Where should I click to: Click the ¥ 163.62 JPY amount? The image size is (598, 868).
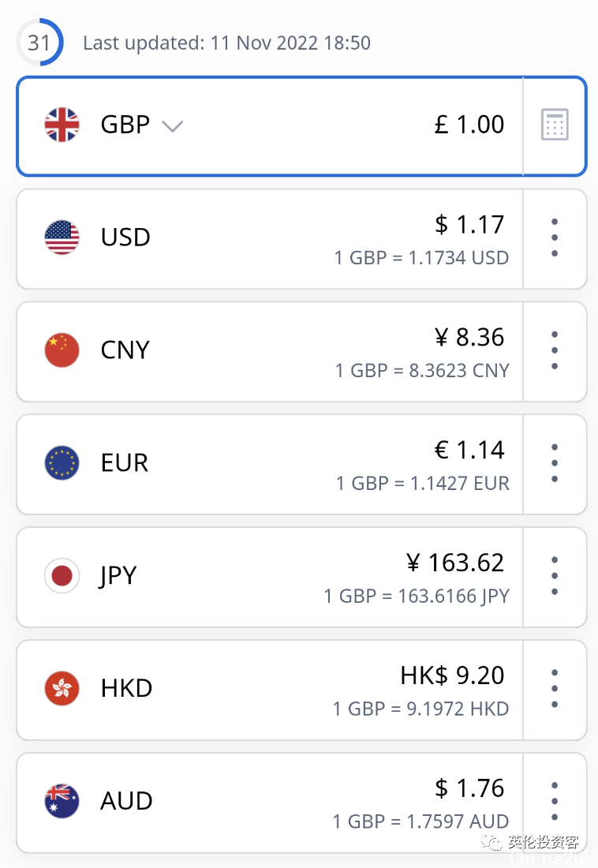455,563
